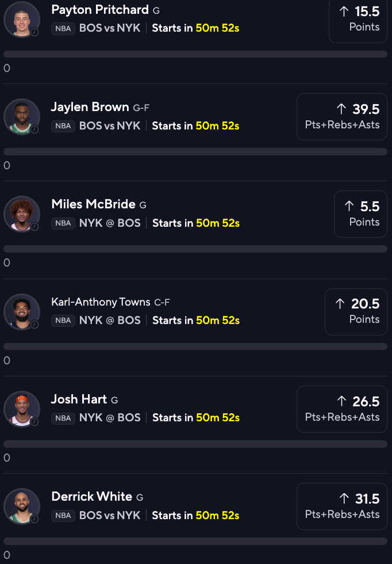
Task: Click the clock badge on Derrick White's avatar
Action: 34,519
